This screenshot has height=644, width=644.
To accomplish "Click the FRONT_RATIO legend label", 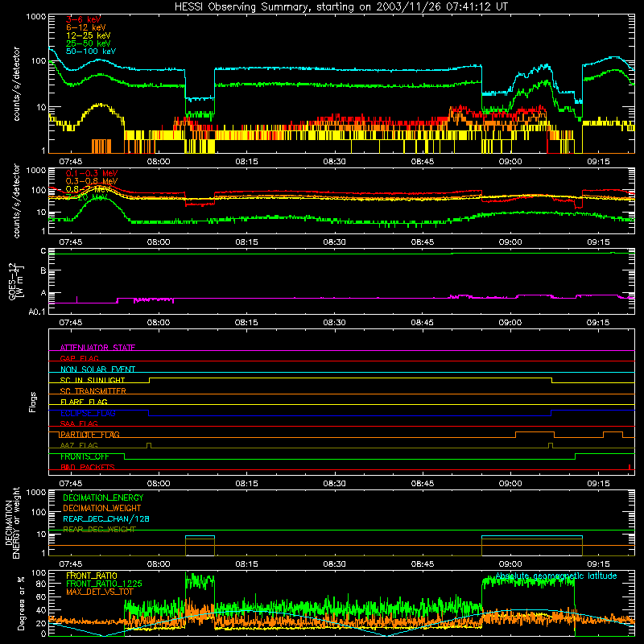I will (x=92, y=576).
